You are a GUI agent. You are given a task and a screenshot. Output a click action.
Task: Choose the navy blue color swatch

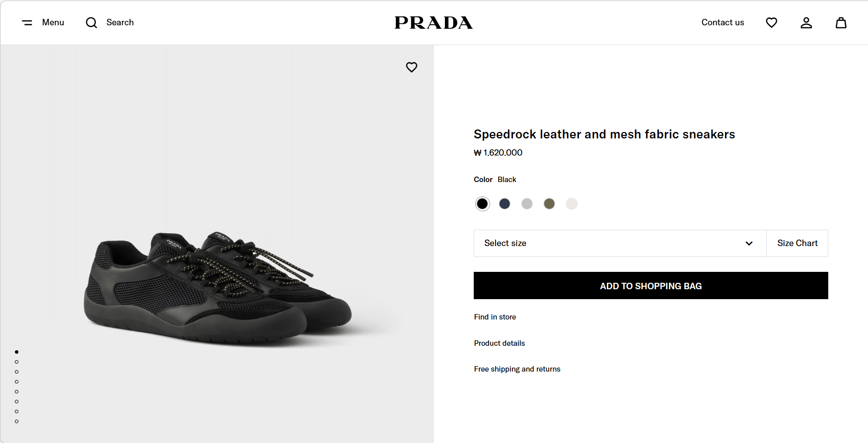505,204
